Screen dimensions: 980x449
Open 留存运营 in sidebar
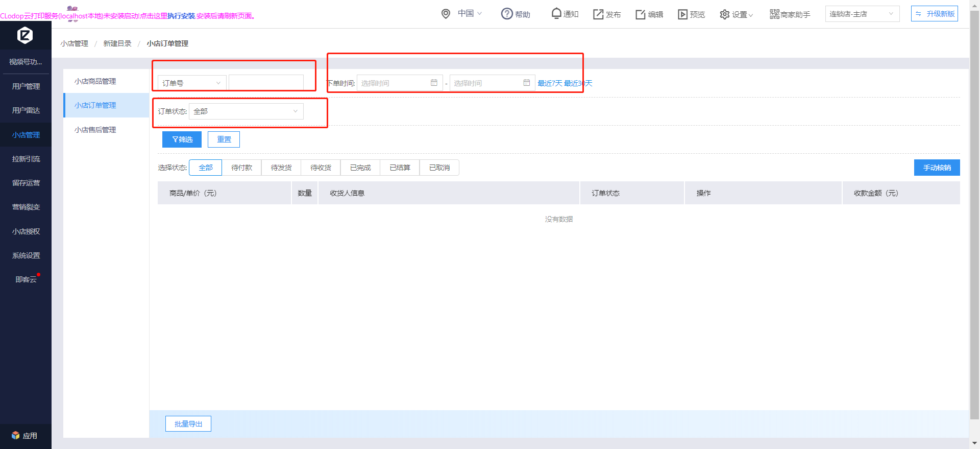(x=26, y=183)
